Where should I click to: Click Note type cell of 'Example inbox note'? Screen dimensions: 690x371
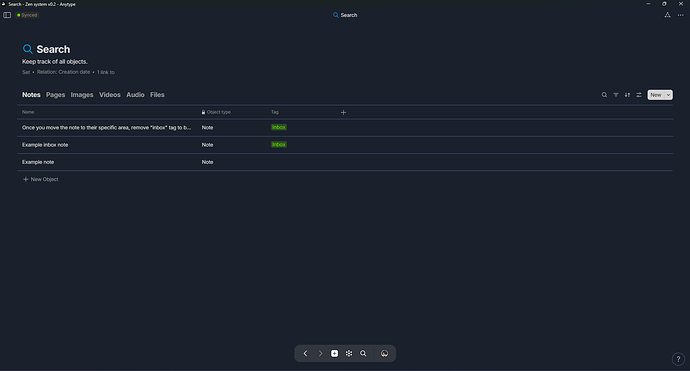[207, 145]
